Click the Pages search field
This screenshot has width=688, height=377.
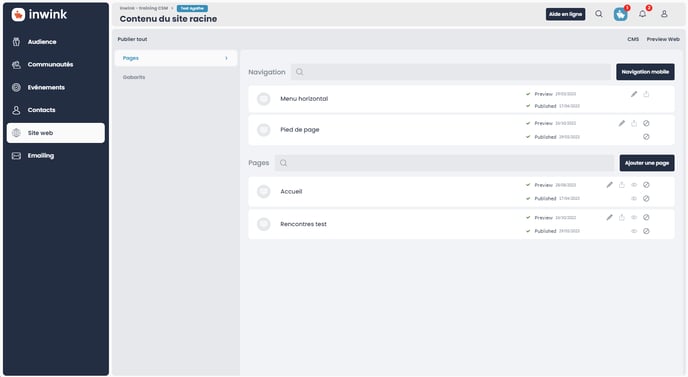(444, 163)
